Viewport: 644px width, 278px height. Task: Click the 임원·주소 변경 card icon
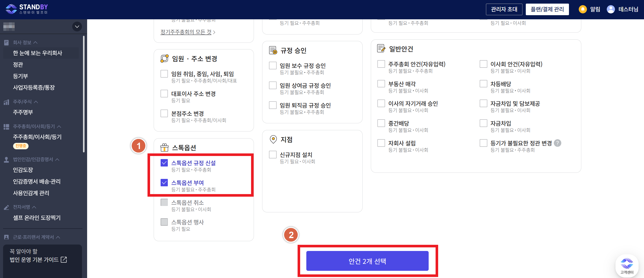(x=164, y=59)
